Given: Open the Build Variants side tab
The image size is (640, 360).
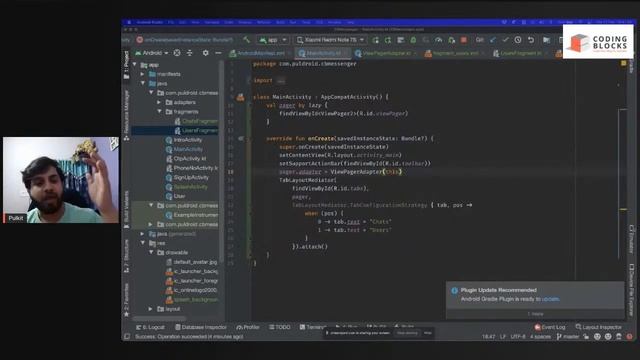Looking at the screenshot, I should pos(127,209).
